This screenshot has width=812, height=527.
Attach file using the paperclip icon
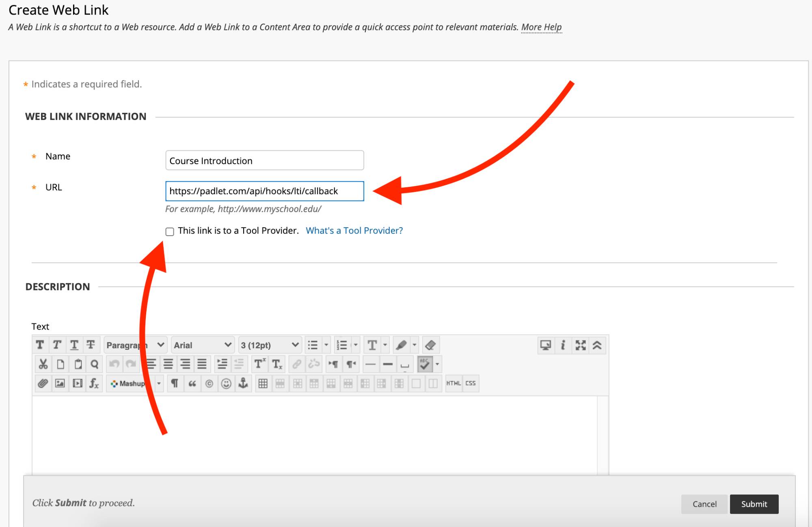click(x=43, y=384)
